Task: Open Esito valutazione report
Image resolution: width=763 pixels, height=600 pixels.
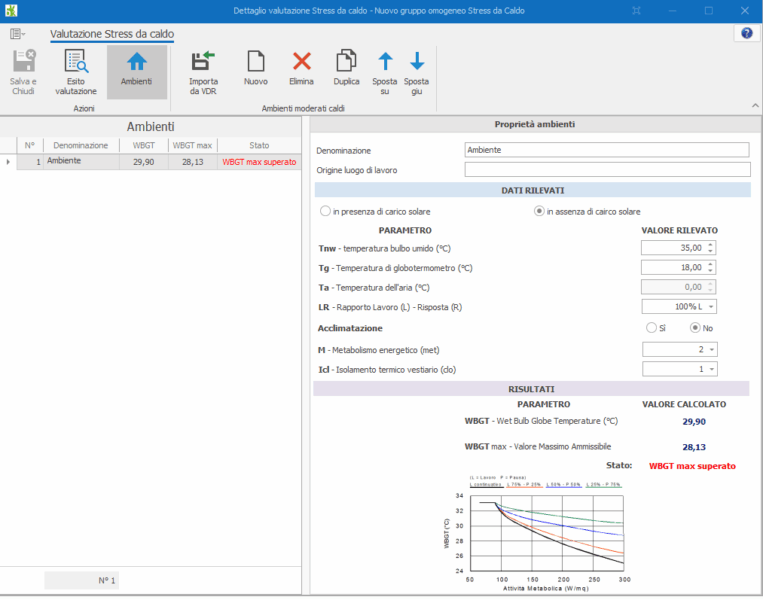Action: (x=76, y=72)
